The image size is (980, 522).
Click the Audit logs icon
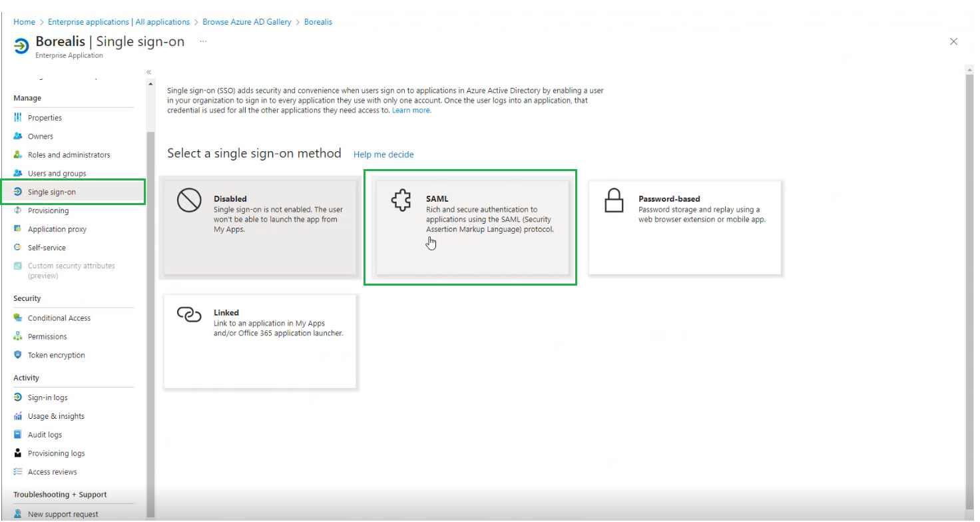click(18, 435)
